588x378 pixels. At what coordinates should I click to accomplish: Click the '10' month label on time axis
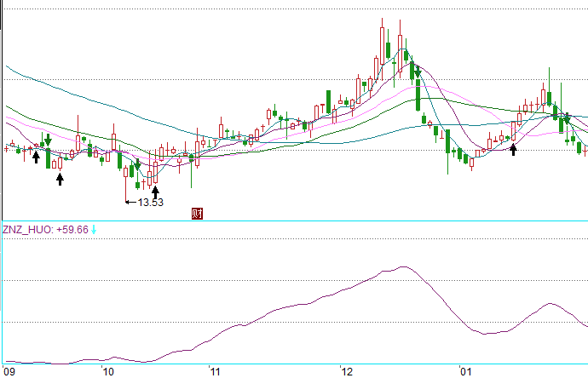[x=108, y=372]
